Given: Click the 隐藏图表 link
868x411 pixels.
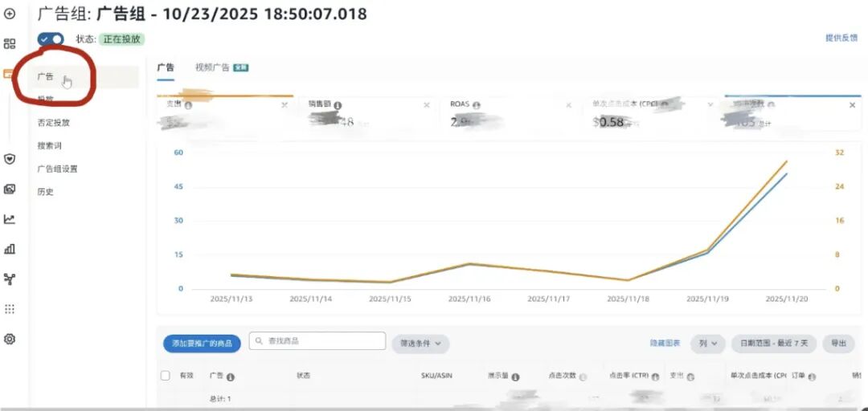Looking at the screenshot, I should 665,344.
